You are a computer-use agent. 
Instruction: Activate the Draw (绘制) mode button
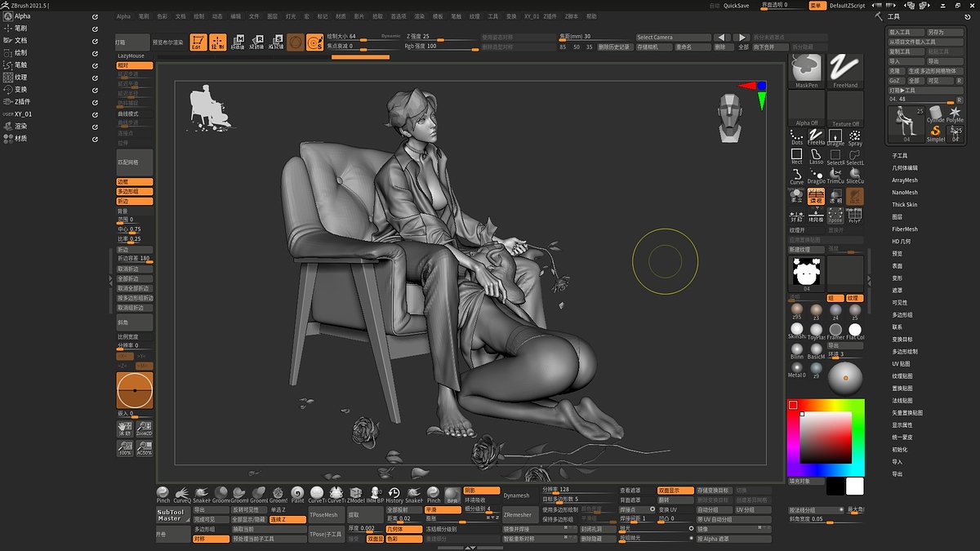[x=217, y=42]
